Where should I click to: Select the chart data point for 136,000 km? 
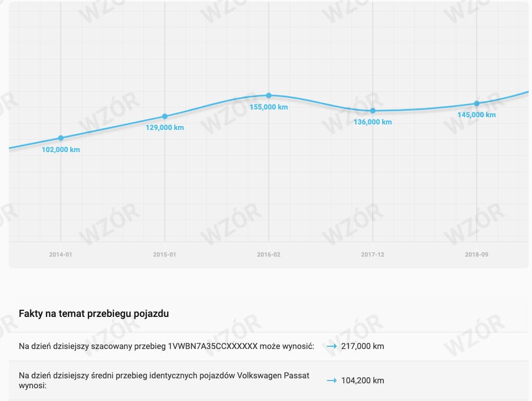(373, 111)
